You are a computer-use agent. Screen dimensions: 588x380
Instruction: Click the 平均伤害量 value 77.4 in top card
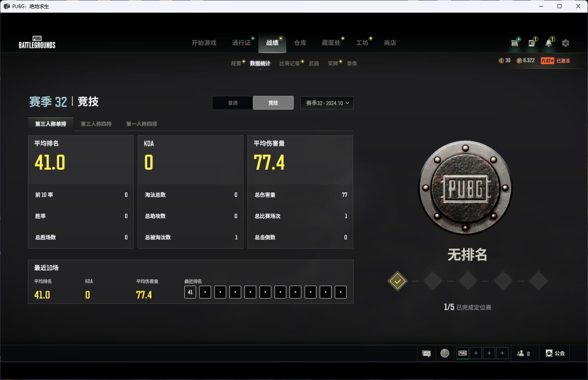point(269,162)
